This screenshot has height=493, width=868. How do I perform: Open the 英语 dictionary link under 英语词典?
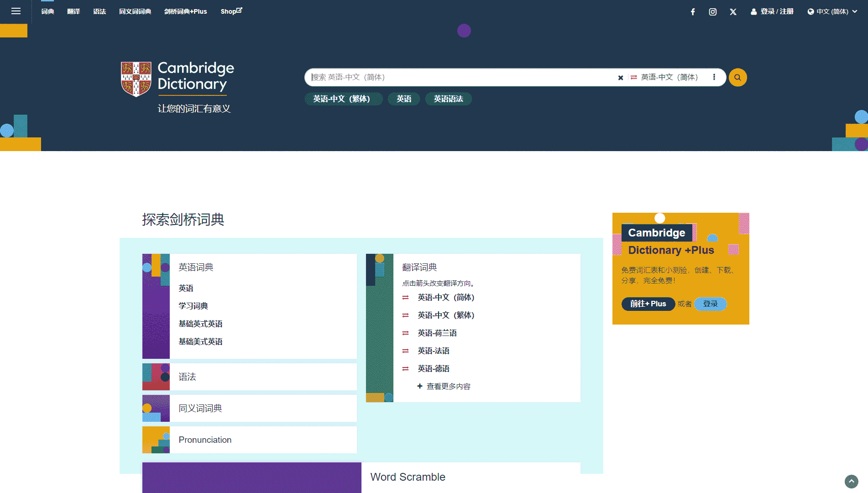(186, 288)
